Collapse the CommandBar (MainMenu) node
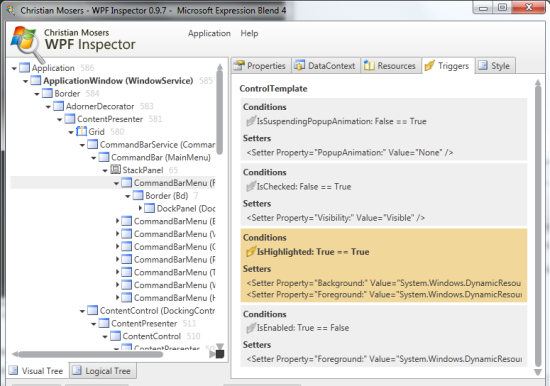The width and height of the screenshot is (550, 386). pyautogui.click(x=94, y=158)
